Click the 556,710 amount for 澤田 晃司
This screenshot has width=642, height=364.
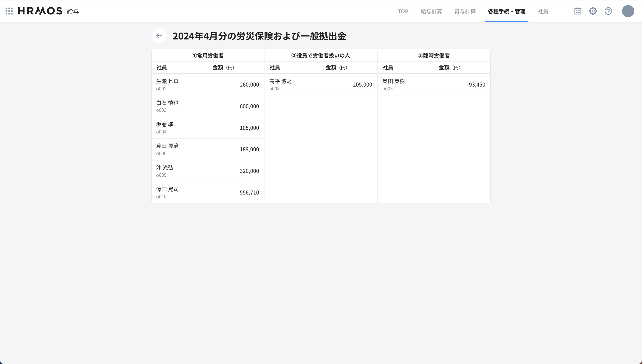click(x=249, y=193)
